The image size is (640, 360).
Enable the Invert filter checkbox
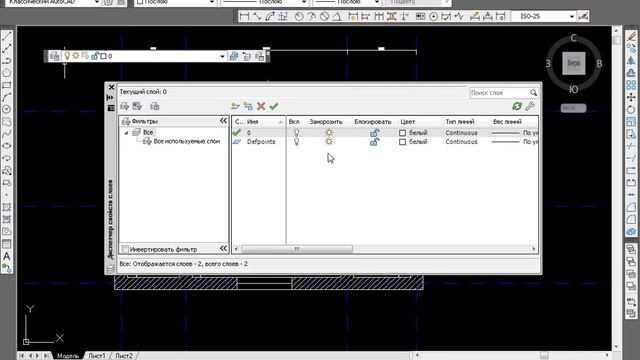tap(125, 249)
